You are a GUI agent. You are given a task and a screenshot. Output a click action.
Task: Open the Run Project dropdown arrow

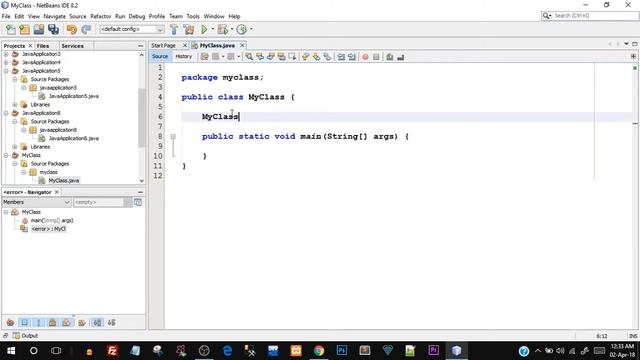coord(213,29)
